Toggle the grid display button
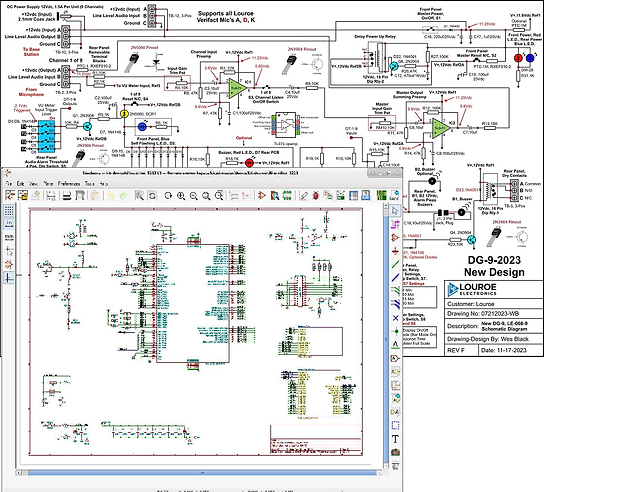The height and width of the screenshot is (492, 643). point(9,210)
